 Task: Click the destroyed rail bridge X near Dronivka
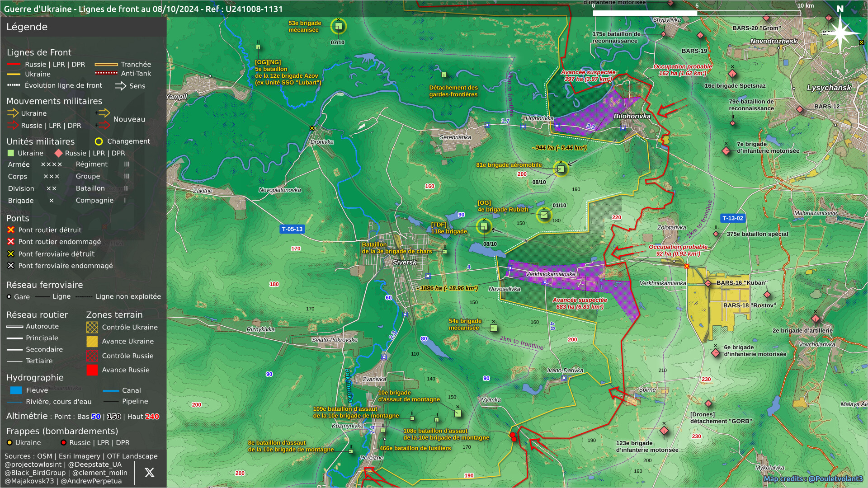[312, 128]
